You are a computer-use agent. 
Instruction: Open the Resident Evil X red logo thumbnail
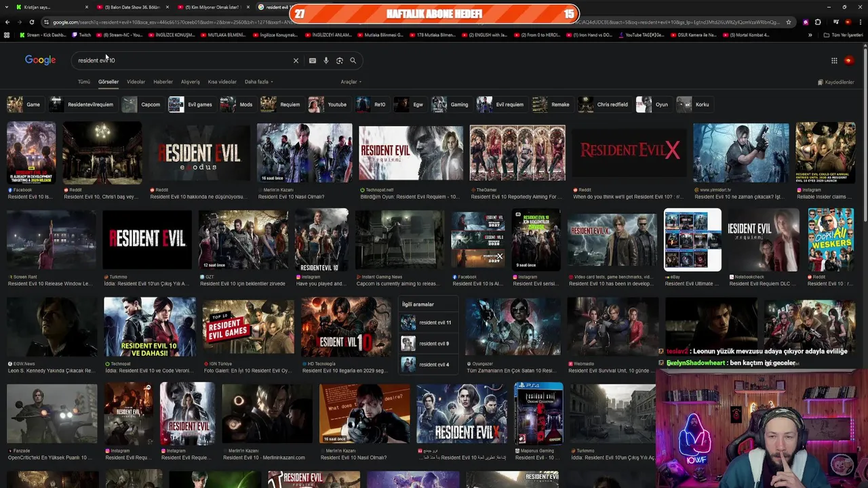point(629,152)
